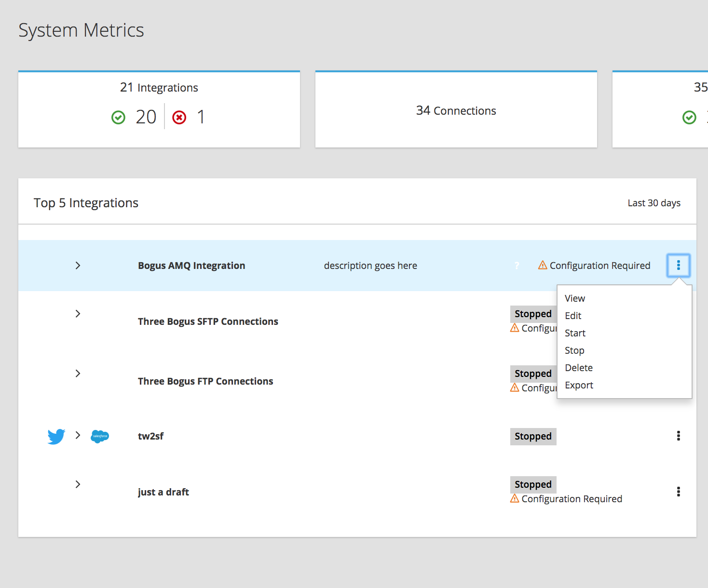Click the Twitter bird icon on tw2sf row
Viewport: 708px width, 588px height.
coord(56,436)
